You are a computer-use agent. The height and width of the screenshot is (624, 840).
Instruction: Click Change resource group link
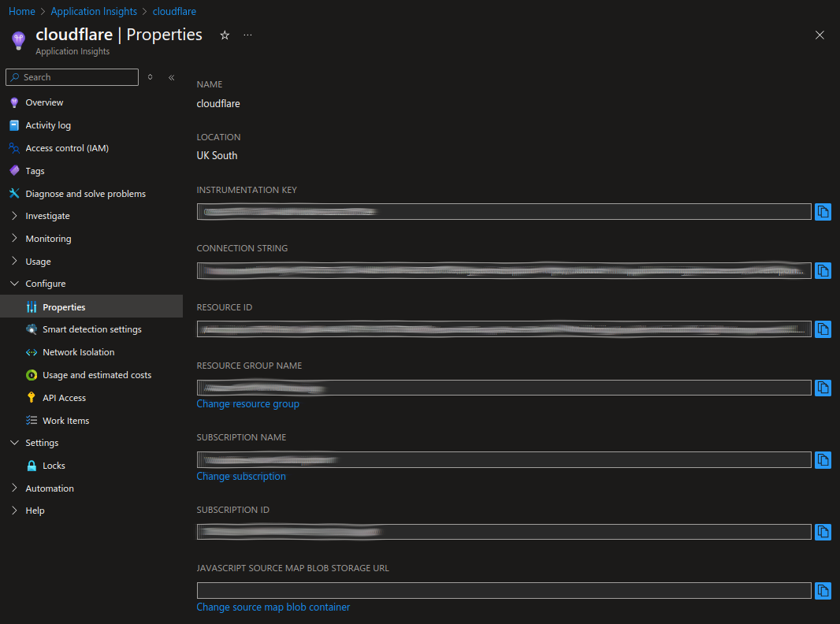247,404
